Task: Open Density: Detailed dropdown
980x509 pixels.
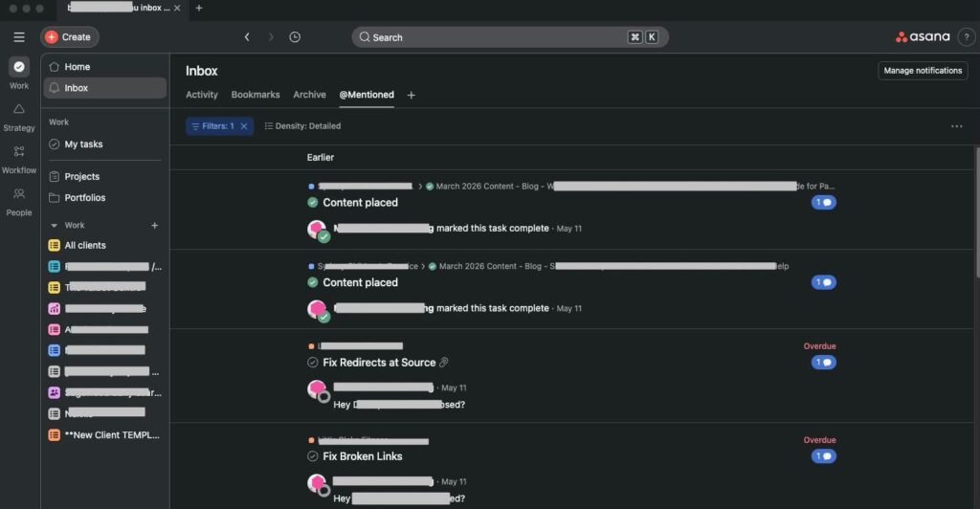Action: pyautogui.click(x=302, y=126)
